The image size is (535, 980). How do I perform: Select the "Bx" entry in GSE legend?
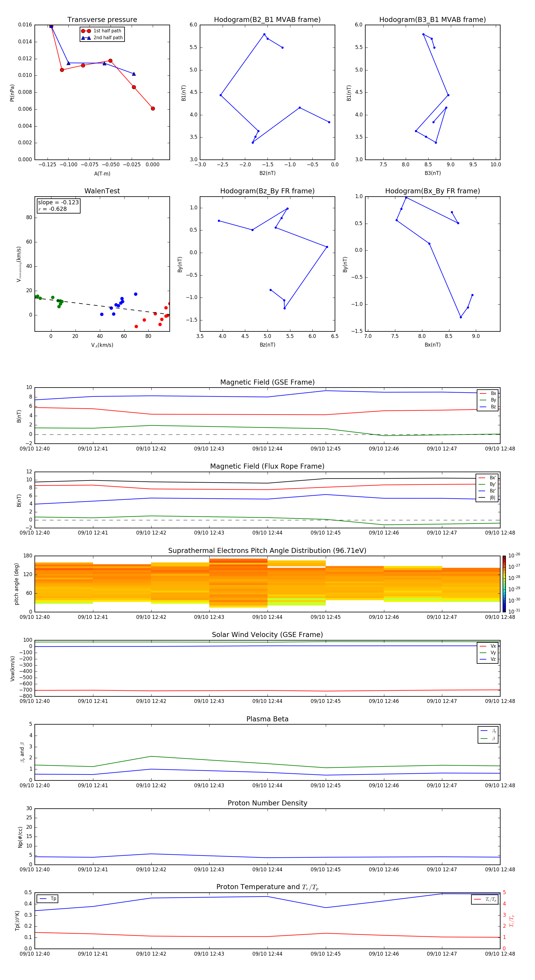pyautogui.click(x=488, y=393)
